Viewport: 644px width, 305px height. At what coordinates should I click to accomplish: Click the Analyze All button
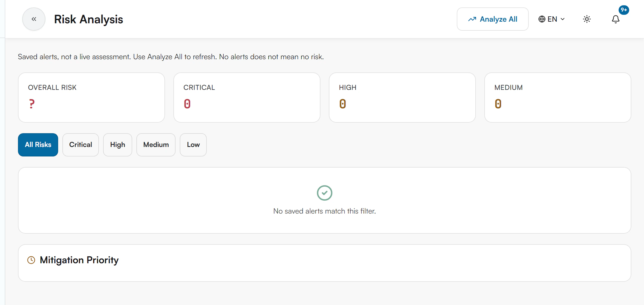coord(493,19)
